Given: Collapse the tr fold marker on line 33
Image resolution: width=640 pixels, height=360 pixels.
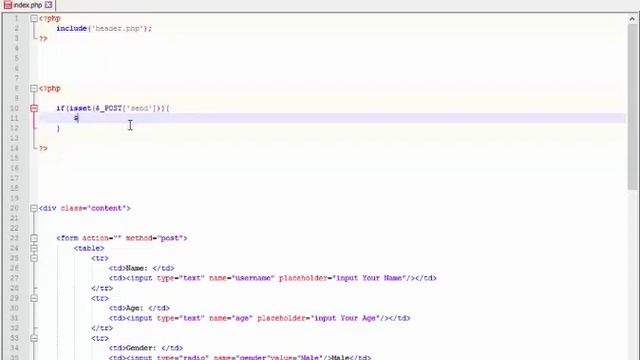Looking at the screenshot, I should point(34,338).
